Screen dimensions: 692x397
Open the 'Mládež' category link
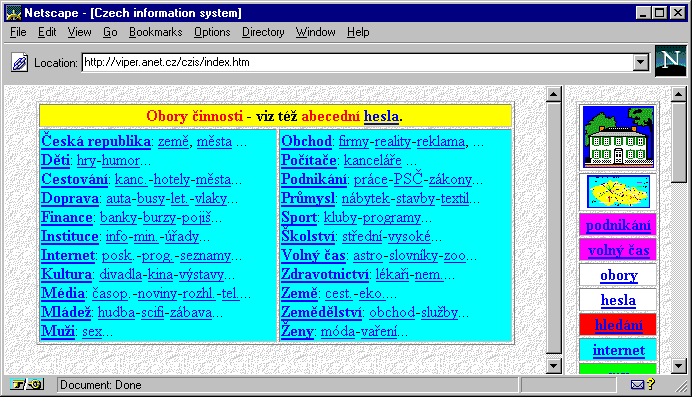click(x=66, y=312)
